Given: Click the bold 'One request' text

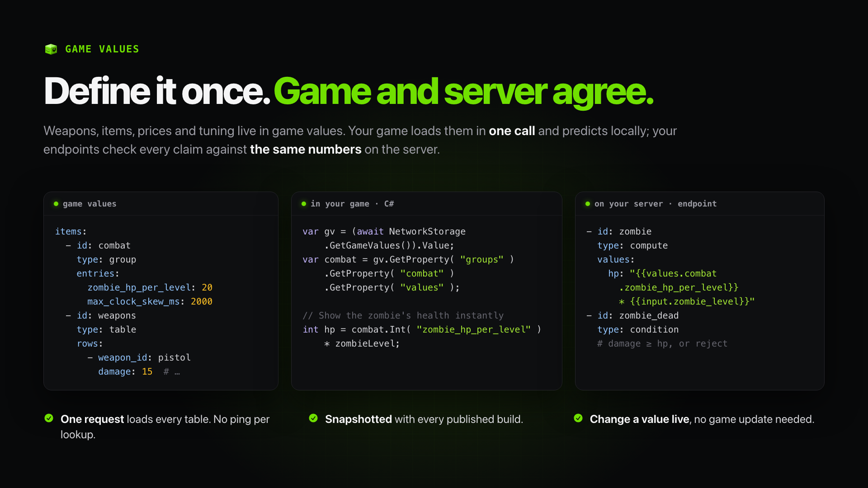Looking at the screenshot, I should coord(92,419).
